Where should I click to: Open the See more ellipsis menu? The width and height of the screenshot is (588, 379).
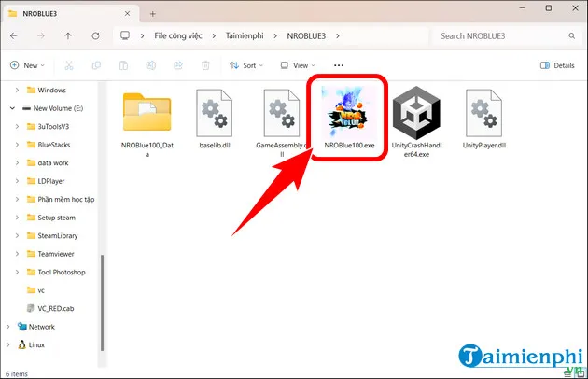(x=338, y=65)
